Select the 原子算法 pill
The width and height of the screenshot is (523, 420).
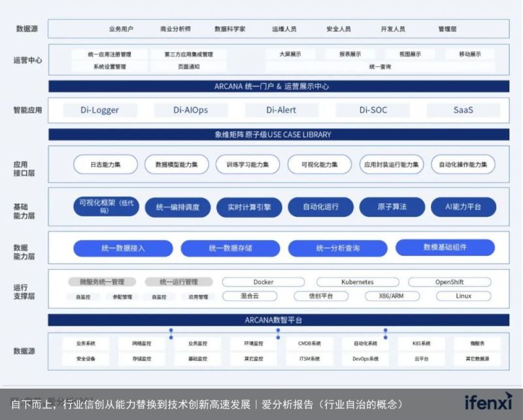pos(392,207)
